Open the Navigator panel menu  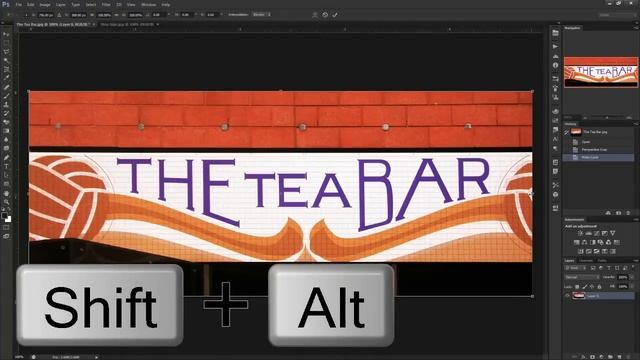[x=636, y=28]
